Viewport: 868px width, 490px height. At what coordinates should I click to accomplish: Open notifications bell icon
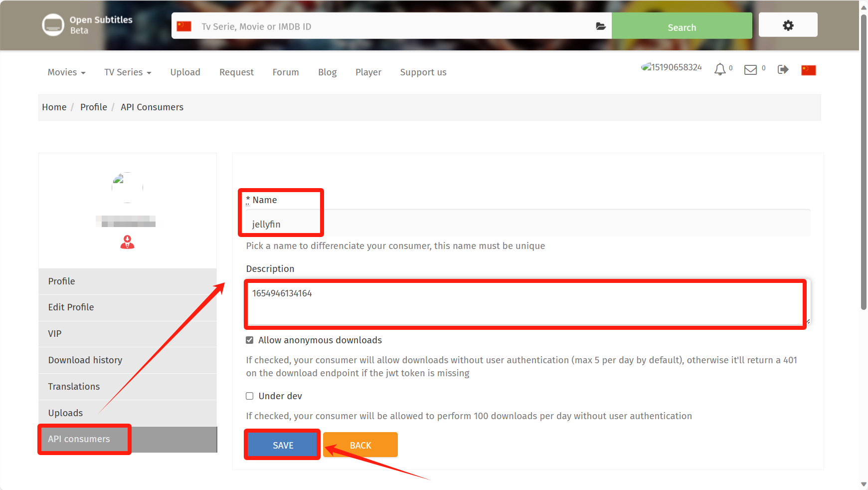pyautogui.click(x=720, y=69)
